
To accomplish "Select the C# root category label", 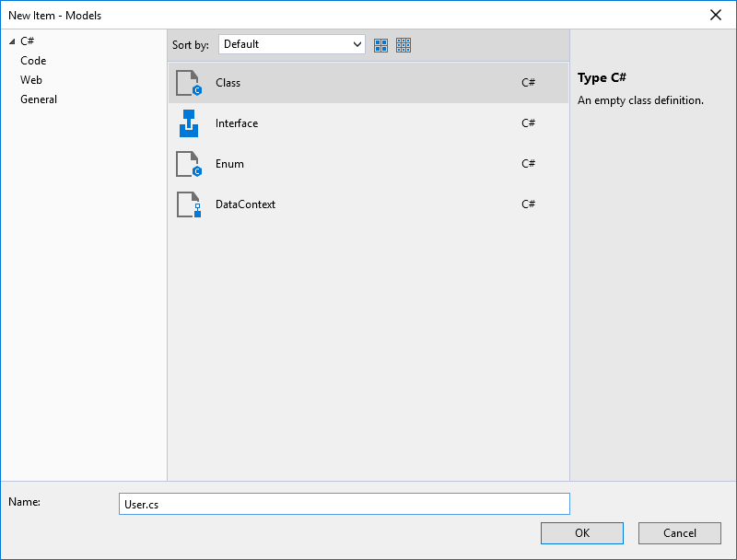I will pyautogui.click(x=27, y=41).
